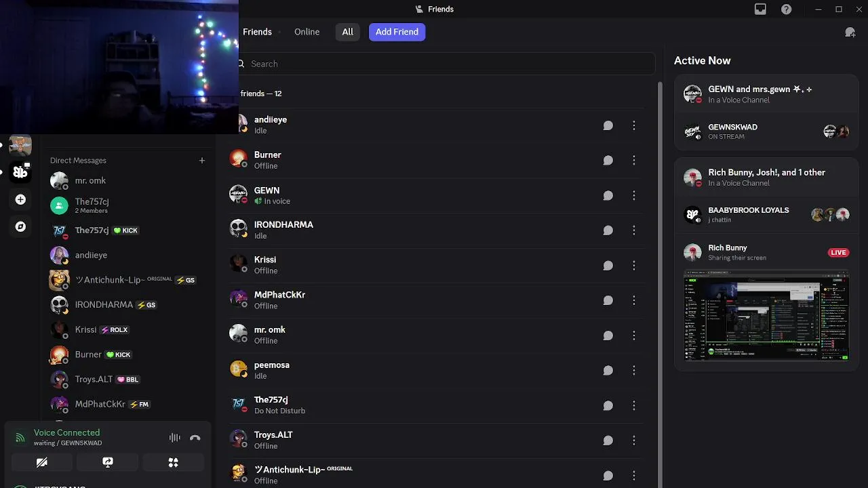Open new group DM icon top right

tap(850, 32)
